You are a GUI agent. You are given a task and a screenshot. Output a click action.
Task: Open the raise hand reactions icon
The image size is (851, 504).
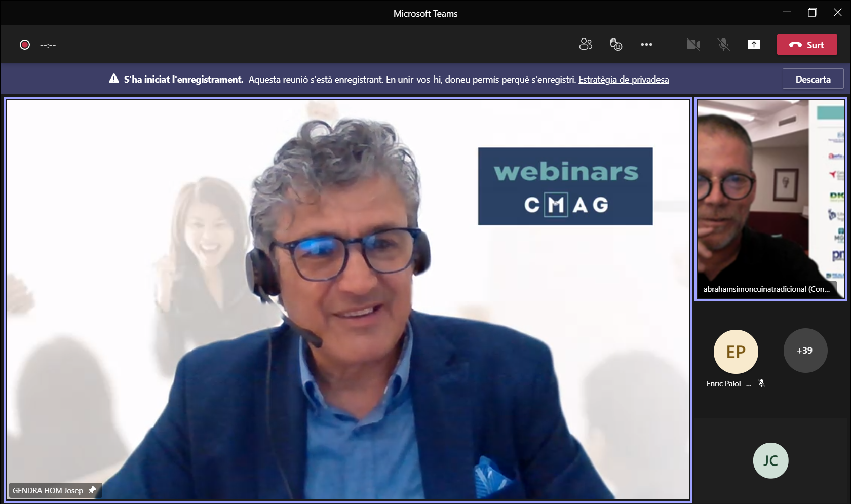[x=616, y=45]
